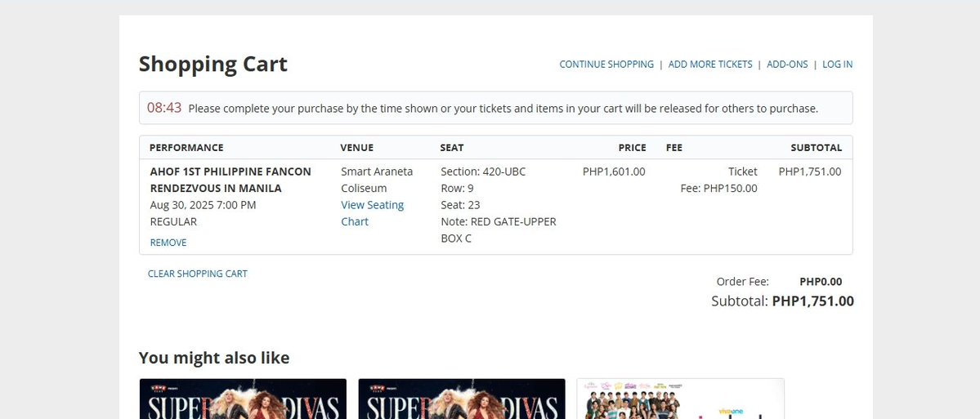Click the bold Subtotal amount PHP1,751.00
Screen dimensions: 980x419
tap(812, 301)
